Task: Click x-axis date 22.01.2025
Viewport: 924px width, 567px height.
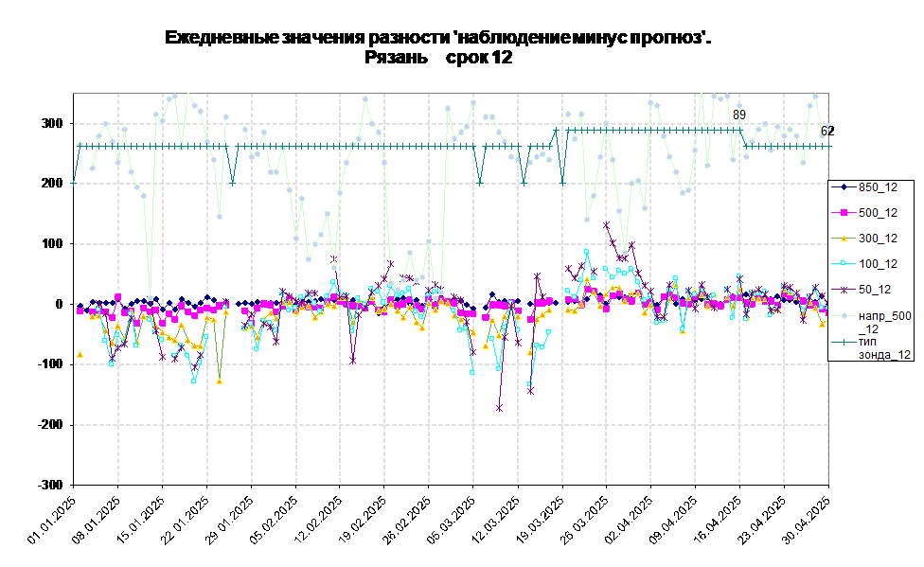Action: [185, 520]
